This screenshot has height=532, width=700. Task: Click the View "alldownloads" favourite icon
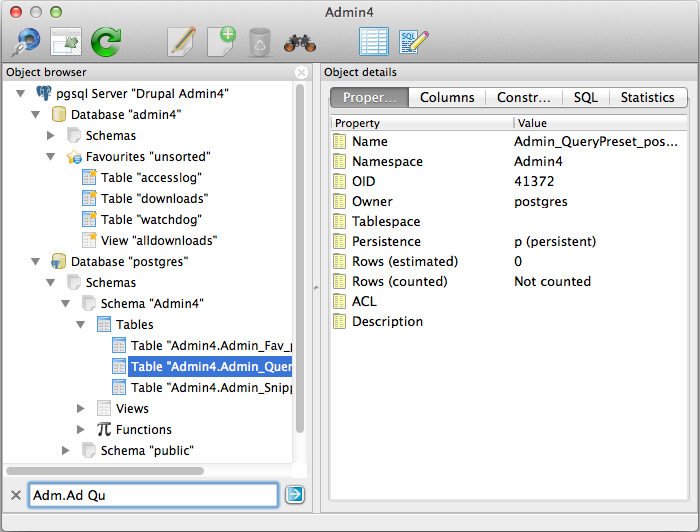[89, 240]
